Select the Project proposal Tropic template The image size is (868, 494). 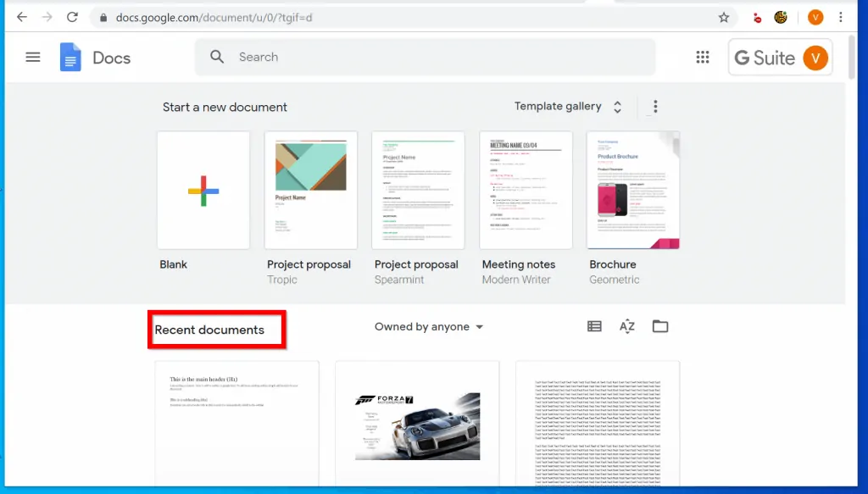pos(310,189)
